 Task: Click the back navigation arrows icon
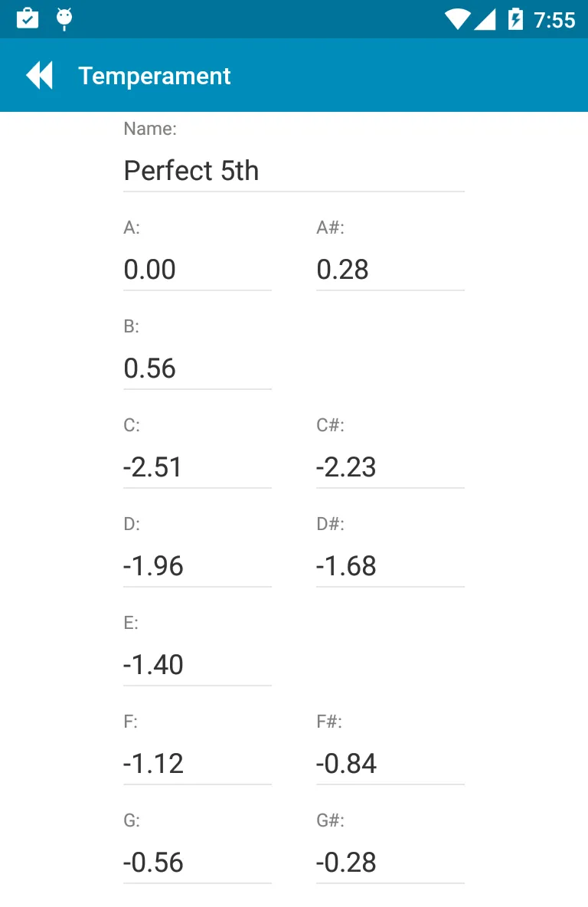tap(38, 74)
